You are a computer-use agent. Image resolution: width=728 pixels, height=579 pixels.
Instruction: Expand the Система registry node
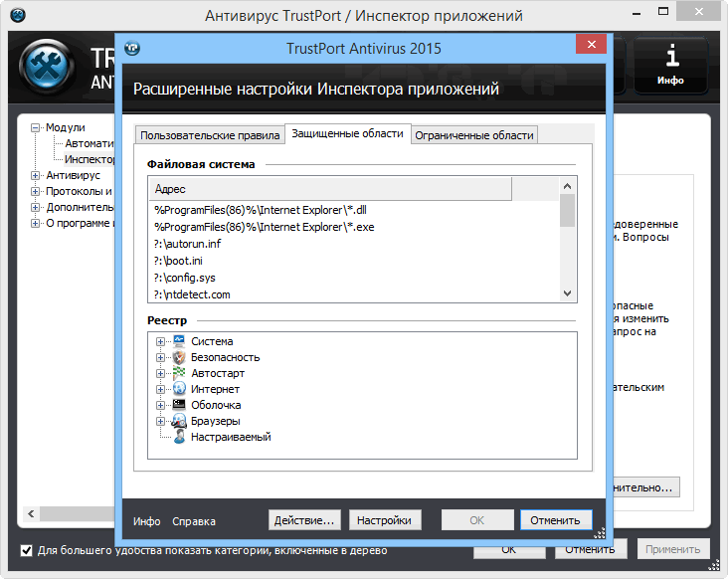160,342
